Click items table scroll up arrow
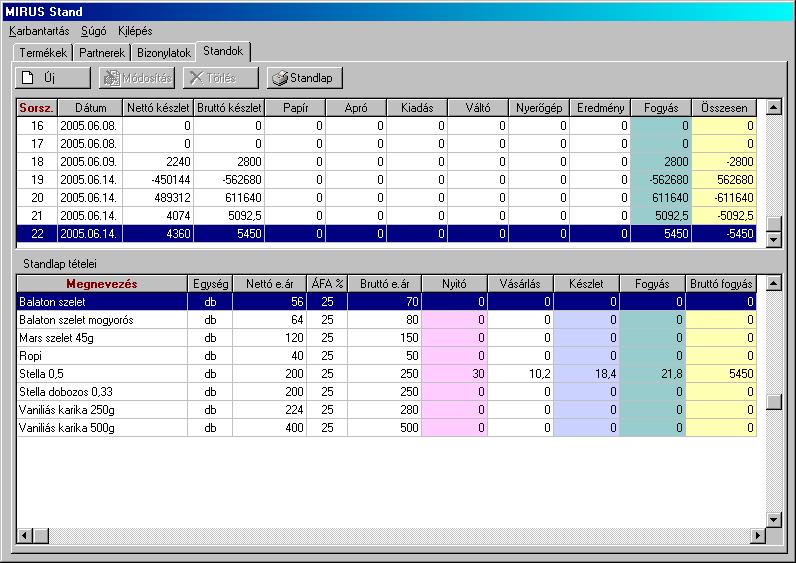Screen dimensions: 796x563 [x=774, y=283]
